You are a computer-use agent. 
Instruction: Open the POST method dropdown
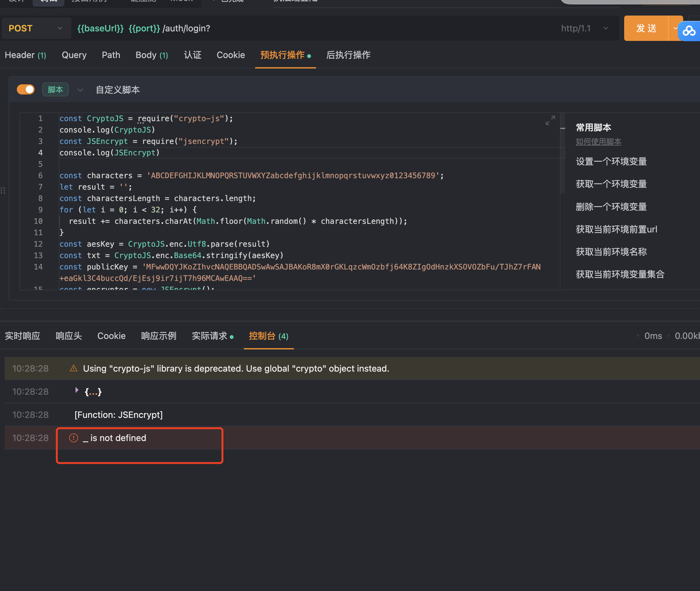pos(36,29)
